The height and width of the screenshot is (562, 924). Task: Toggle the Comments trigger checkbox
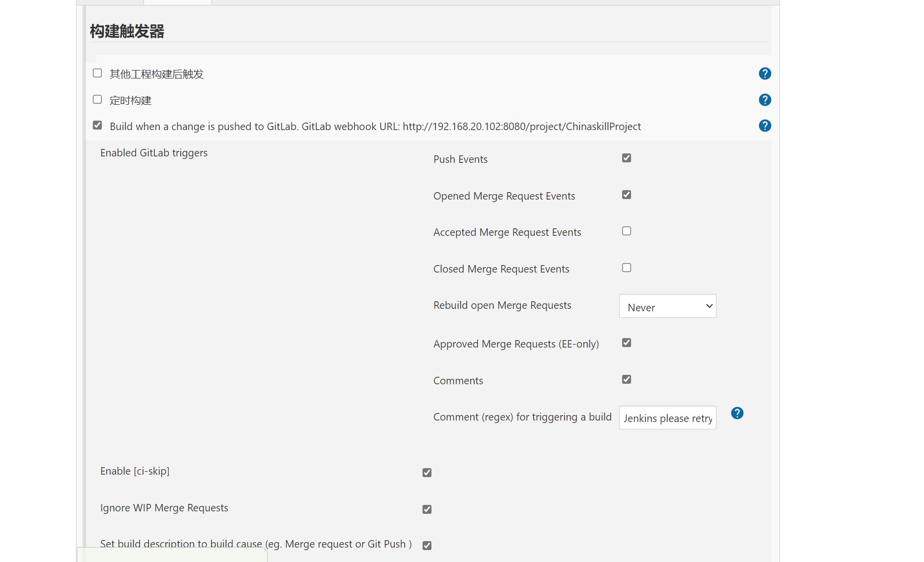(626, 379)
